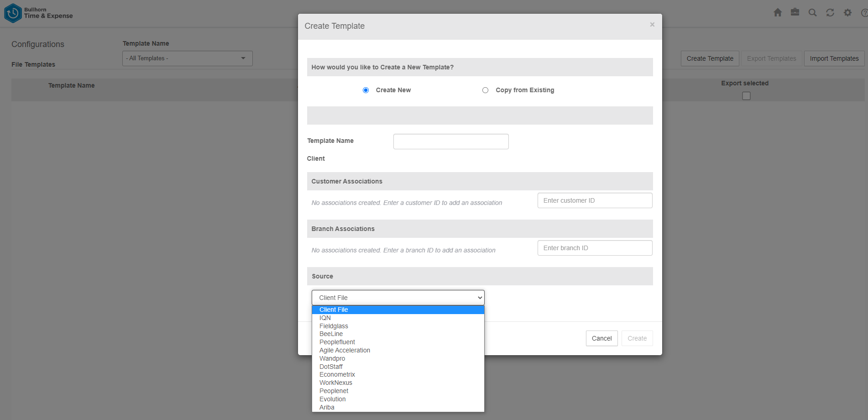Go to the home icon
Screen dimensions: 868x420
click(x=778, y=12)
